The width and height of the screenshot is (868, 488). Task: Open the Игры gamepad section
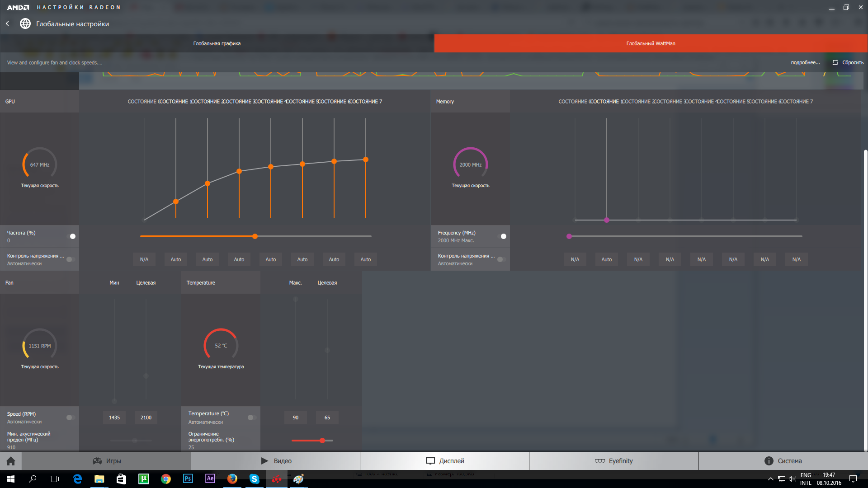pyautogui.click(x=107, y=461)
